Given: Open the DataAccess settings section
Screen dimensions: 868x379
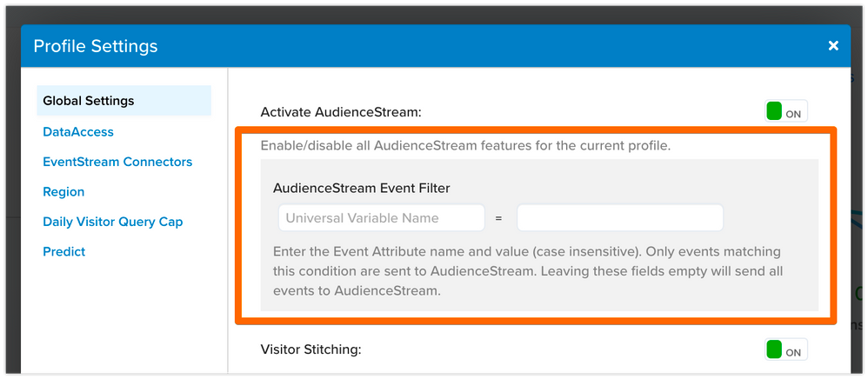Looking at the screenshot, I should point(78,132).
